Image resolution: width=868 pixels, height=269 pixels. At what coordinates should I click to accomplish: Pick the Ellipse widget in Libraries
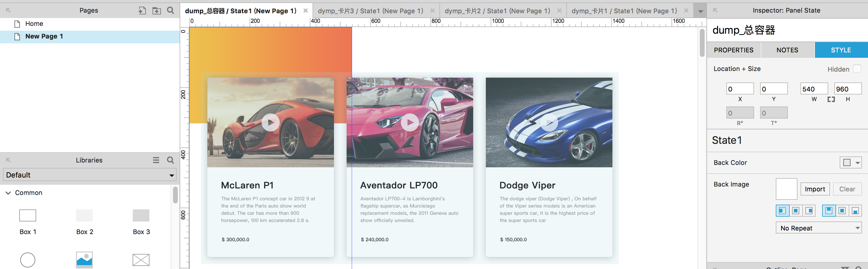(x=28, y=260)
